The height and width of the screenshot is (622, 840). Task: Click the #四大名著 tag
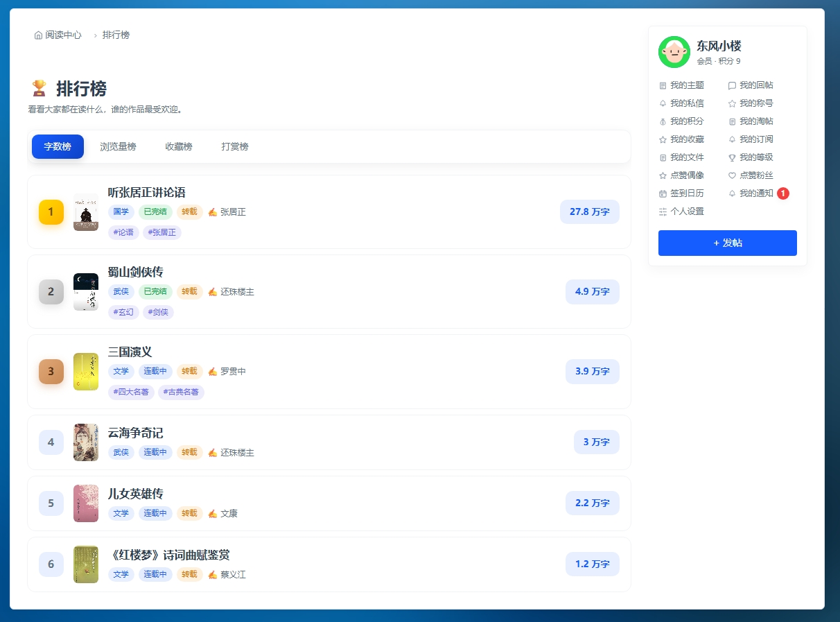(x=131, y=392)
